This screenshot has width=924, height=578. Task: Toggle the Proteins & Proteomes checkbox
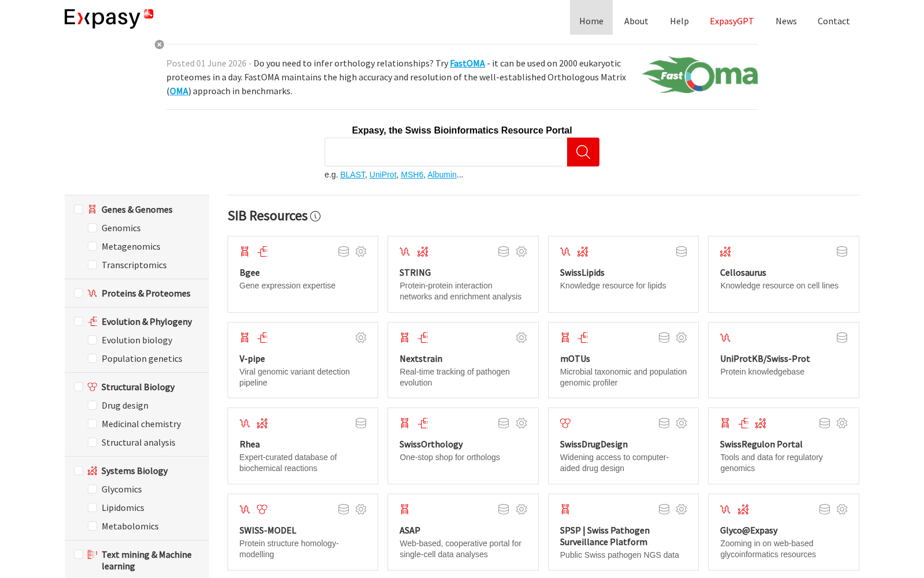[x=79, y=293]
